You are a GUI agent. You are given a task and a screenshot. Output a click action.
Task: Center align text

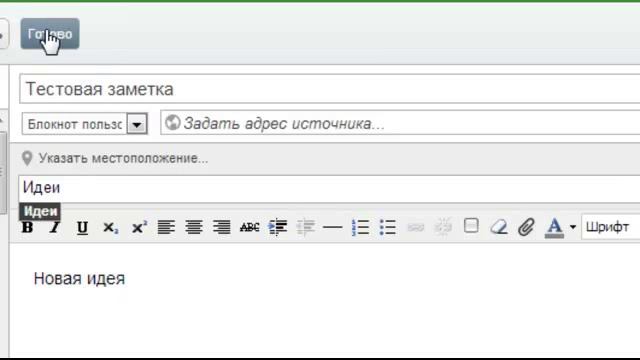tap(194, 227)
